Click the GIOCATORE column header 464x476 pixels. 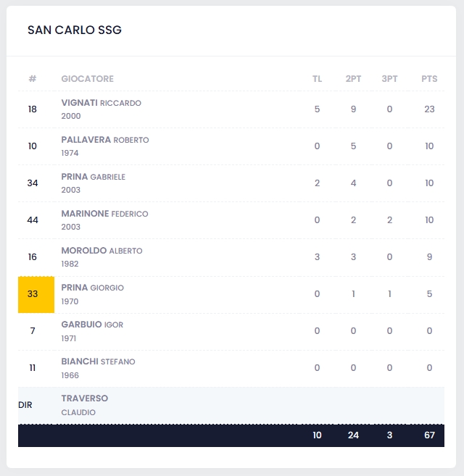click(87, 79)
